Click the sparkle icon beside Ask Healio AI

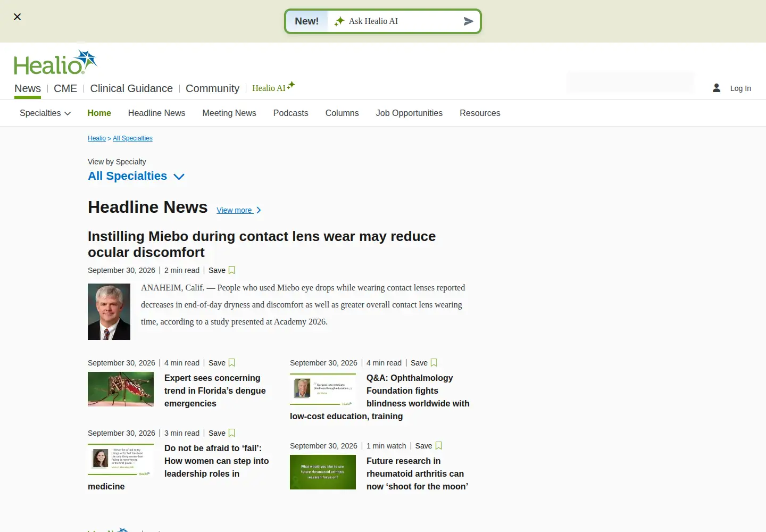click(339, 21)
